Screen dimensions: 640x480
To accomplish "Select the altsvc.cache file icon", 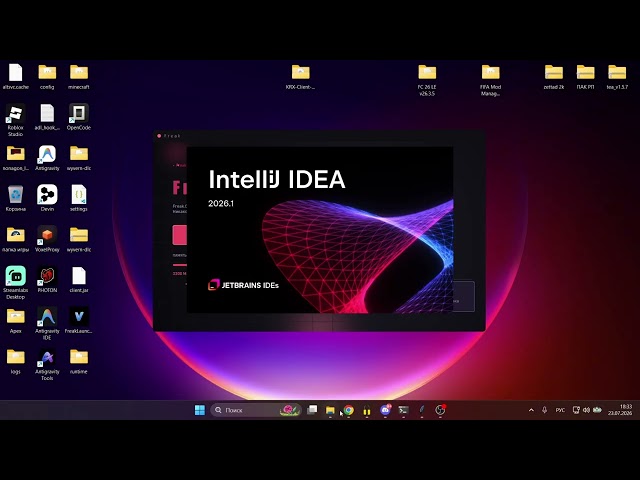I will [16, 76].
